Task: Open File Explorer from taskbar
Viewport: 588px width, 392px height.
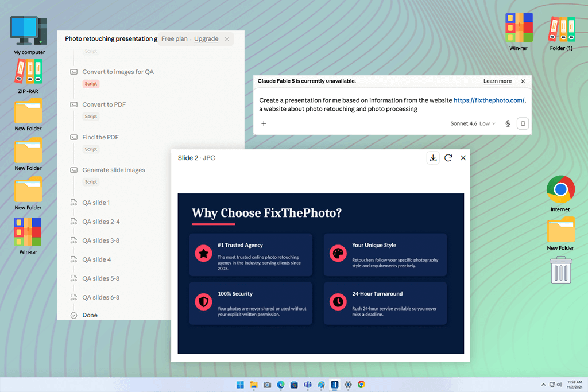Action: (254, 385)
